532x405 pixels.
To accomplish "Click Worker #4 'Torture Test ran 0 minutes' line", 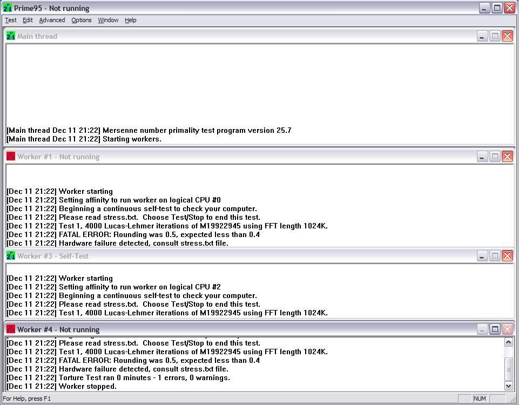I will [x=118, y=377].
